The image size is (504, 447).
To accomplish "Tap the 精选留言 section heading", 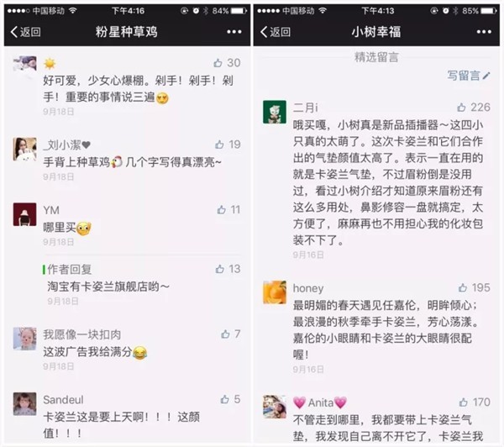I will click(376, 57).
